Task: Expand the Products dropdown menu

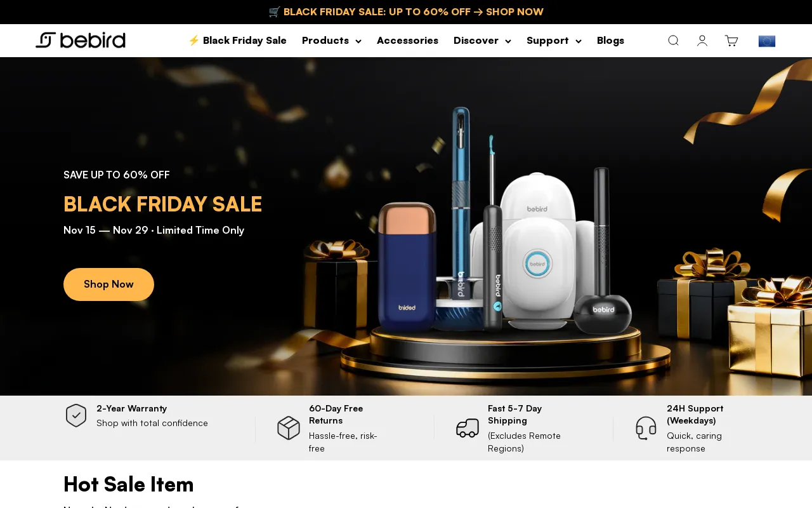Action: point(332,41)
